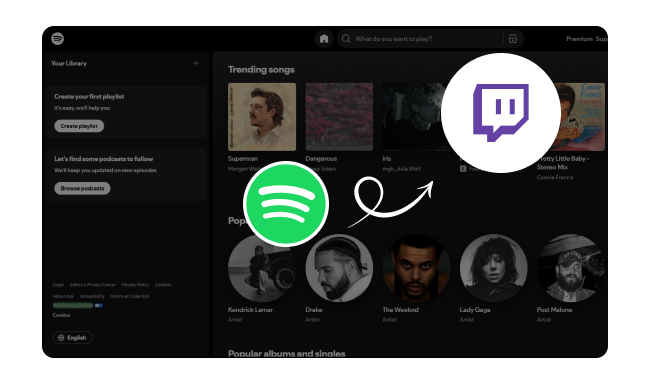Image resolution: width=650 pixels, height=384 pixels.
Task: Focus the 'What do you want to play?' field
Action: [430, 39]
